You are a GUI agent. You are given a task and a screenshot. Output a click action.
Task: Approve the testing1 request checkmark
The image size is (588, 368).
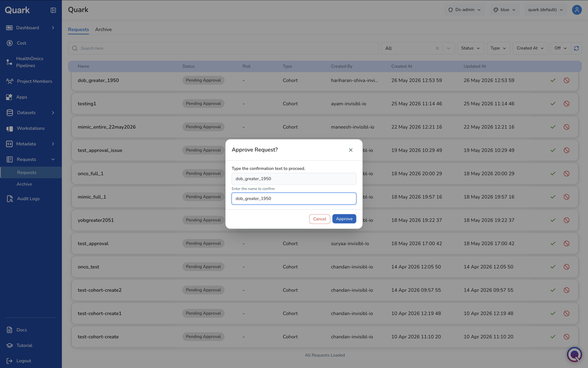click(553, 104)
